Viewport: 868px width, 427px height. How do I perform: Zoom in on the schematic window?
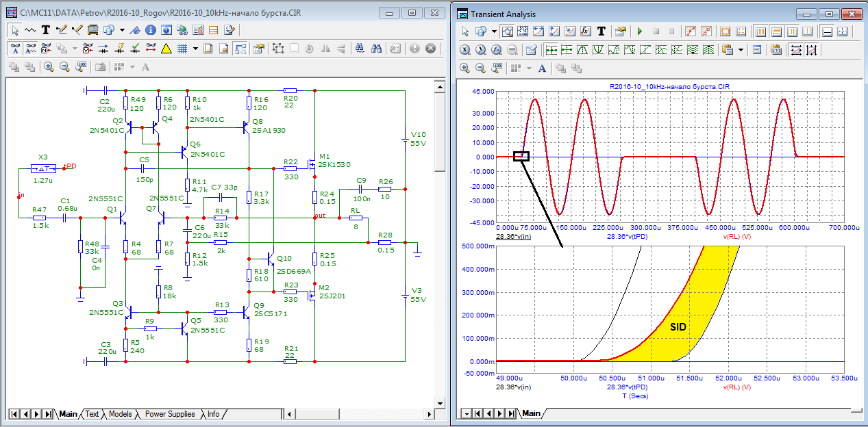pos(49,67)
